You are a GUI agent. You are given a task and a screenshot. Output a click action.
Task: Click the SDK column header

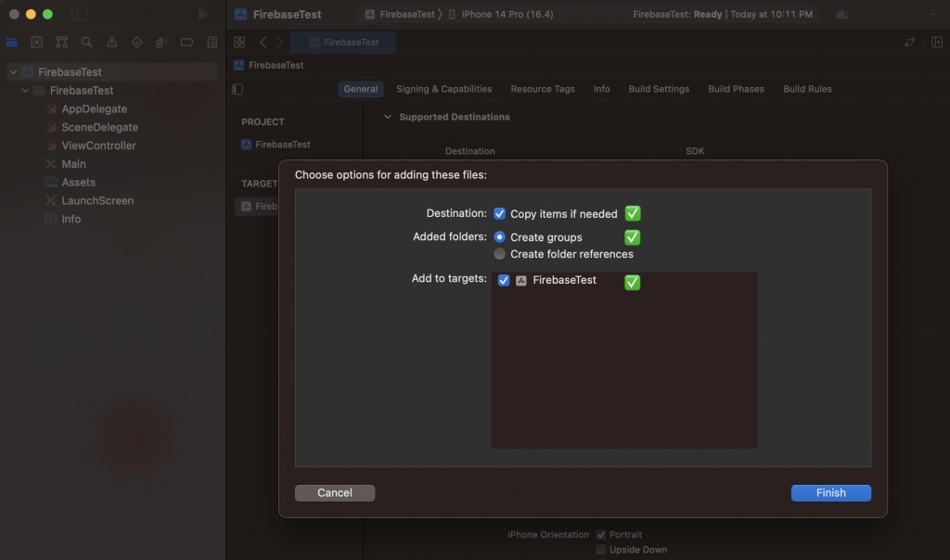(x=695, y=151)
